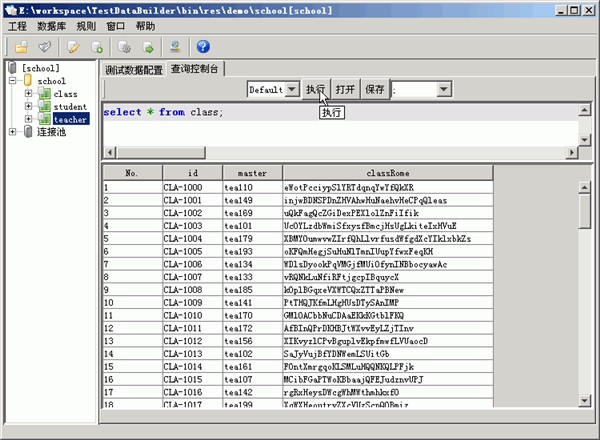Expand the student table node
The image size is (600, 440).
28,106
